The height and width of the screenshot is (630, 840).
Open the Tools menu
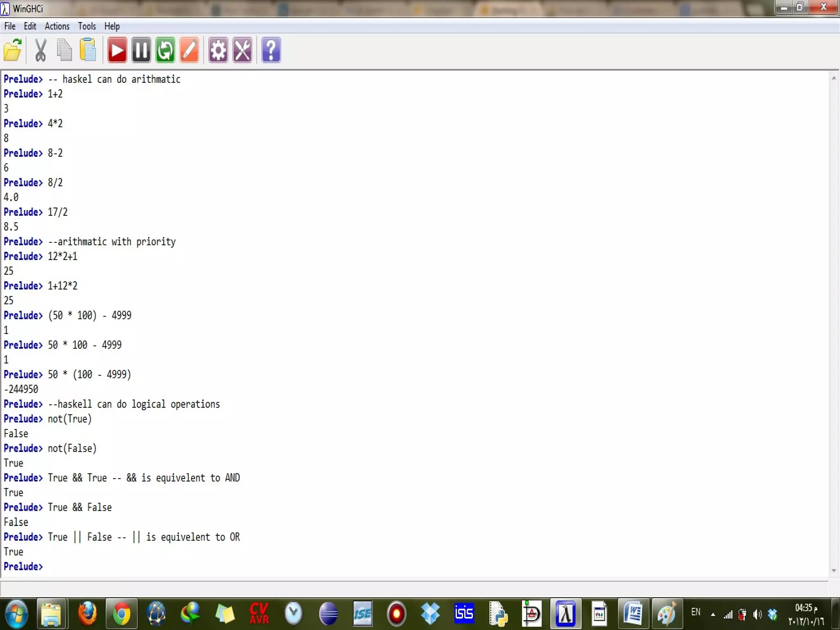pos(87,26)
